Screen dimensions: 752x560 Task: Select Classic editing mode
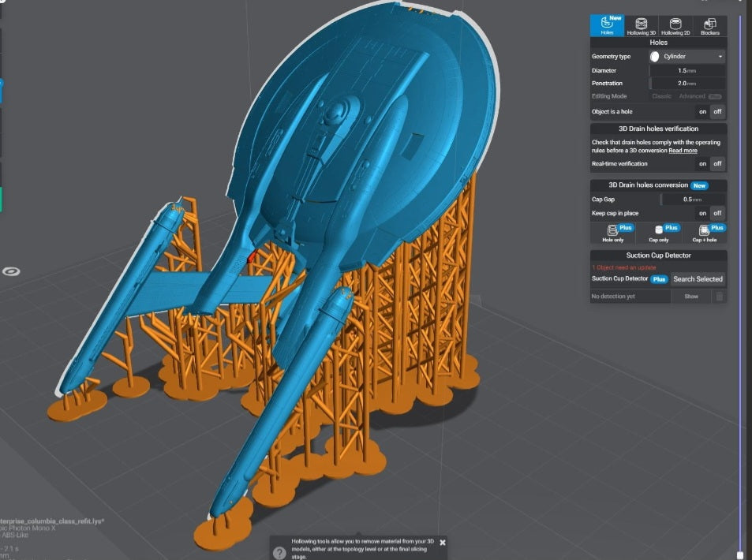pos(662,96)
